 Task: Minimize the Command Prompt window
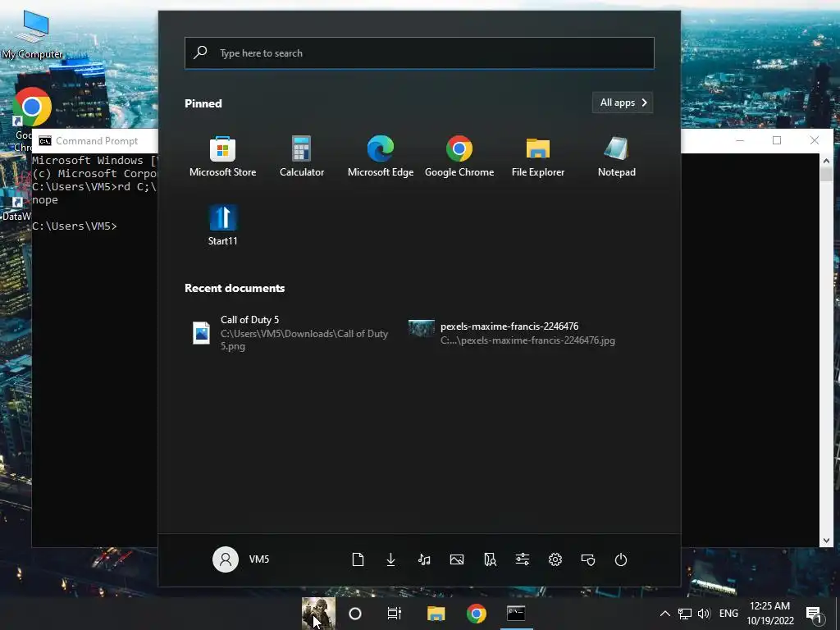(740, 140)
